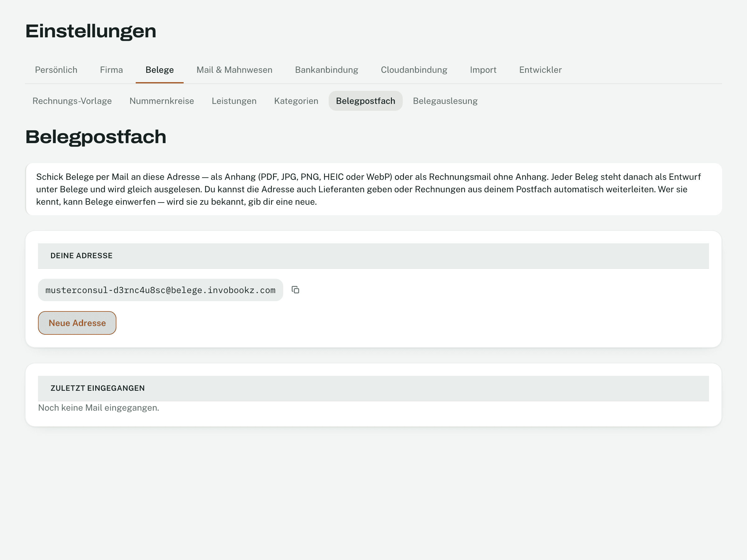Open Mail & Mahnwesen settings
The height and width of the screenshot is (560, 747).
click(x=234, y=70)
